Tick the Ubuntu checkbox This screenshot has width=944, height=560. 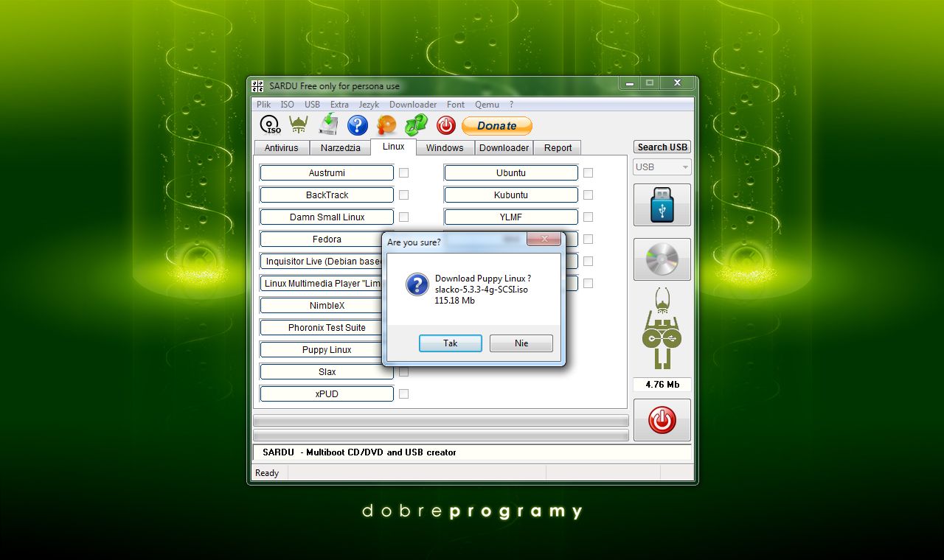pyautogui.click(x=588, y=172)
